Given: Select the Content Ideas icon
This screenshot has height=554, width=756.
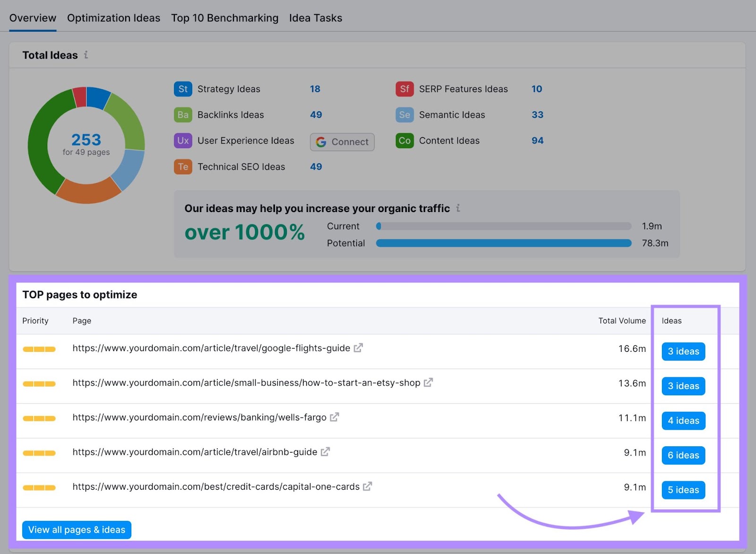Looking at the screenshot, I should [x=404, y=141].
